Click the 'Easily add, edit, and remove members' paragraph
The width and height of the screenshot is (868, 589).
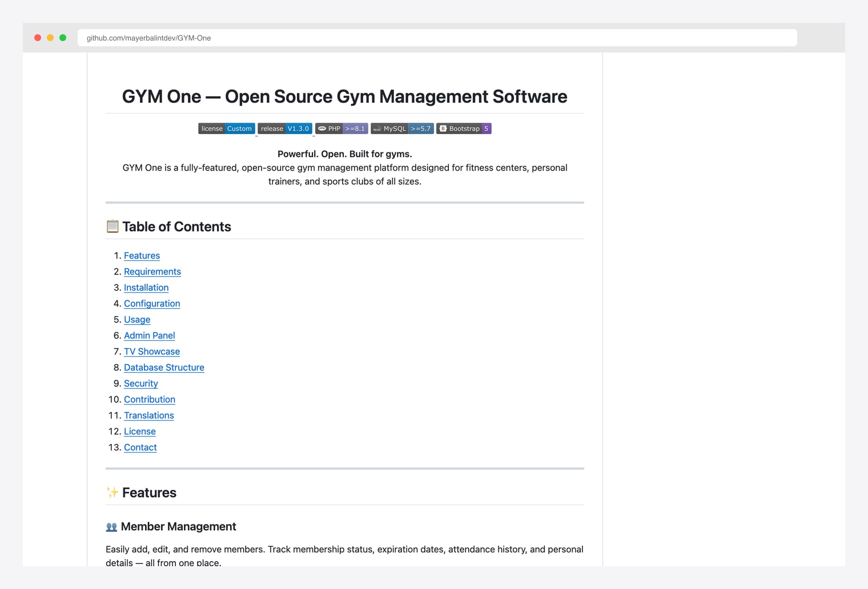(344, 556)
